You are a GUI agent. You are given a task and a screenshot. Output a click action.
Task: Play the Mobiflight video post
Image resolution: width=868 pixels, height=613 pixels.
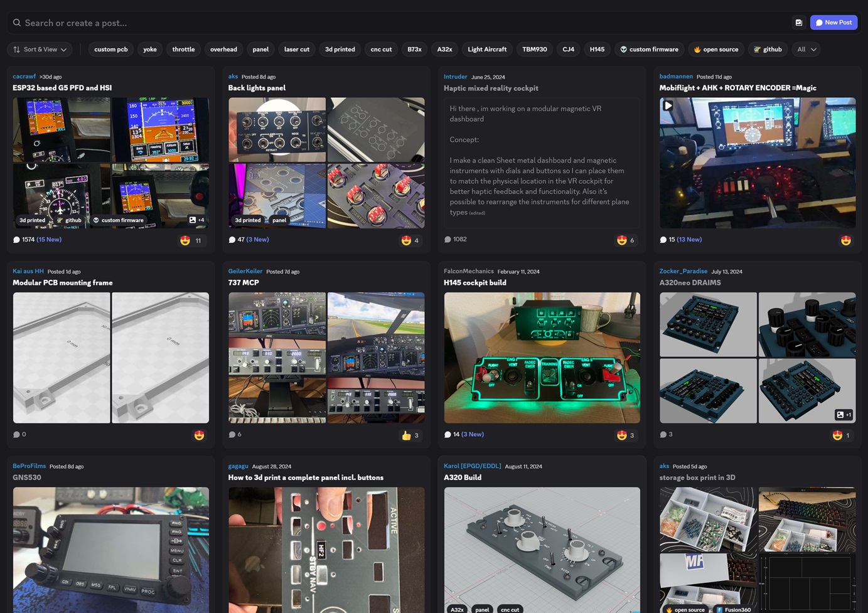[668, 105]
